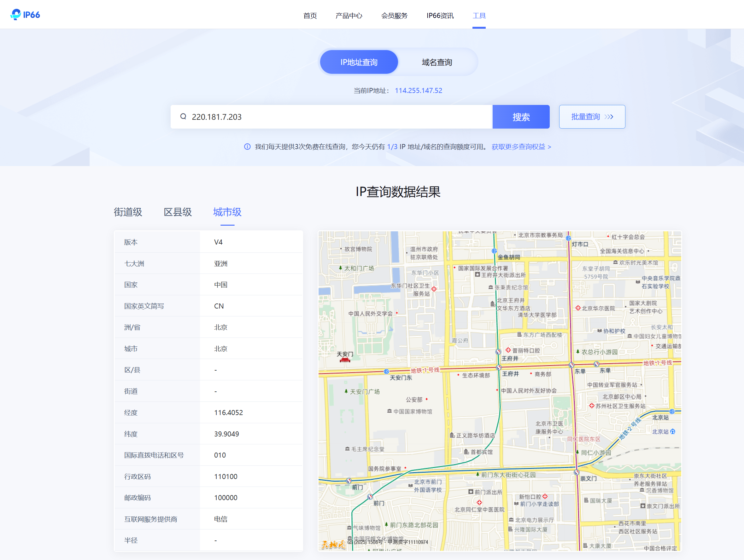The height and width of the screenshot is (560, 744).
Task: Click the info circle icon beside quota notice
Action: 247,147
